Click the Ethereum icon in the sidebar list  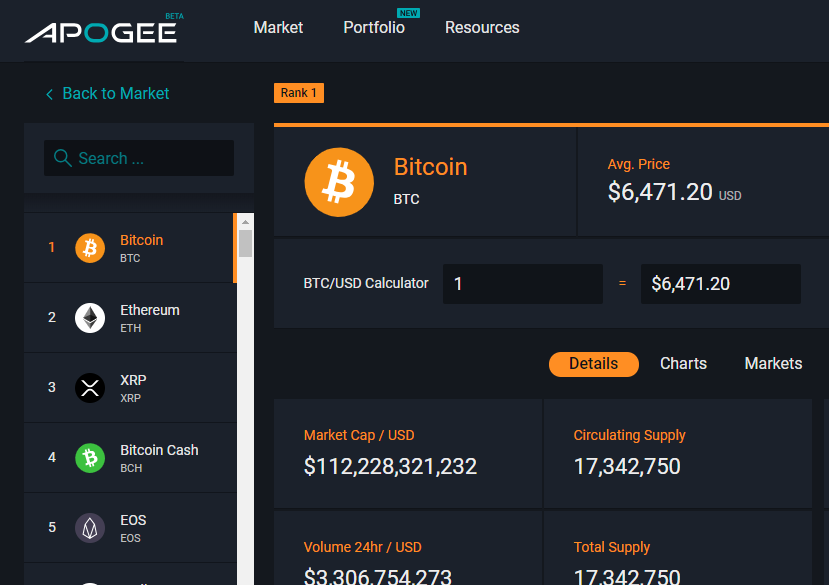point(90,318)
